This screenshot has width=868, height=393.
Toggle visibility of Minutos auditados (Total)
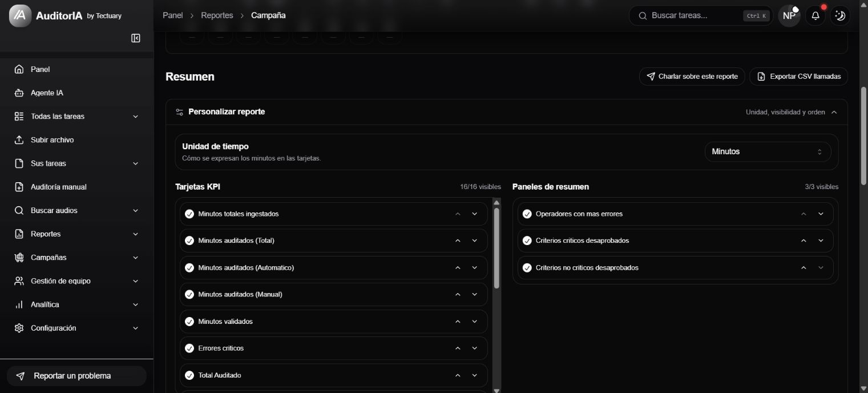[x=189, y=240]
